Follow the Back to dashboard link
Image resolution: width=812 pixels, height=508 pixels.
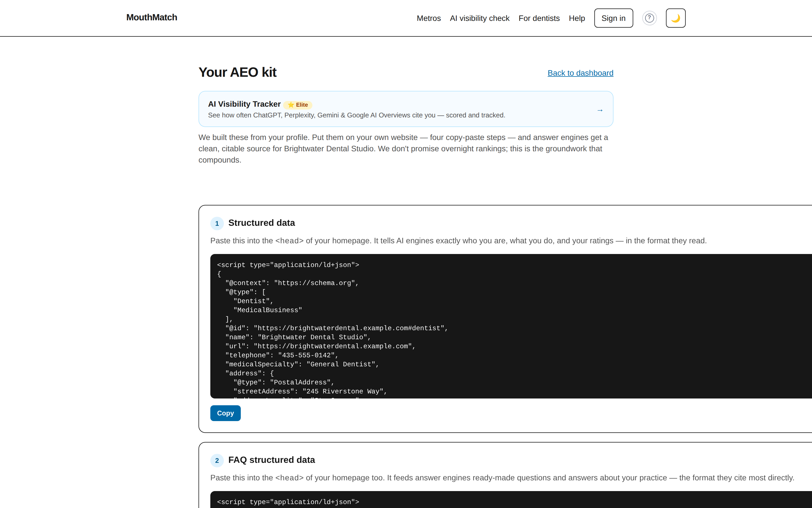coord(580,73)
